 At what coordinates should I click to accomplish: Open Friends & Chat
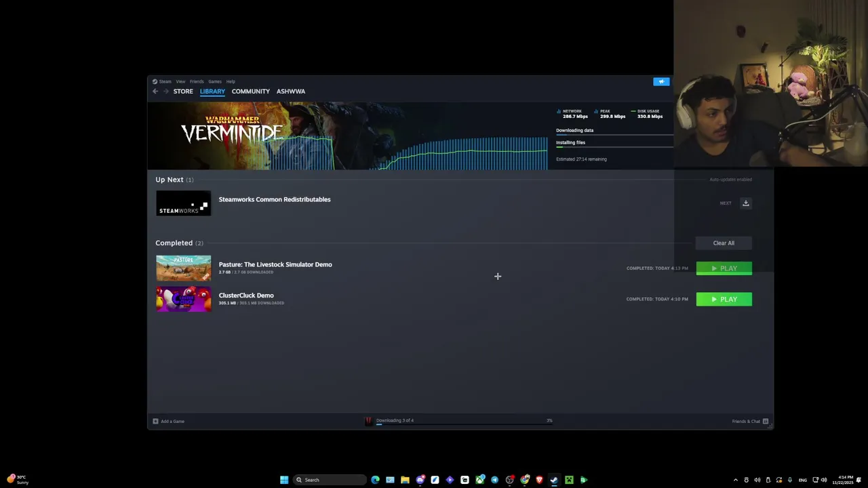(x=750, y=422)
